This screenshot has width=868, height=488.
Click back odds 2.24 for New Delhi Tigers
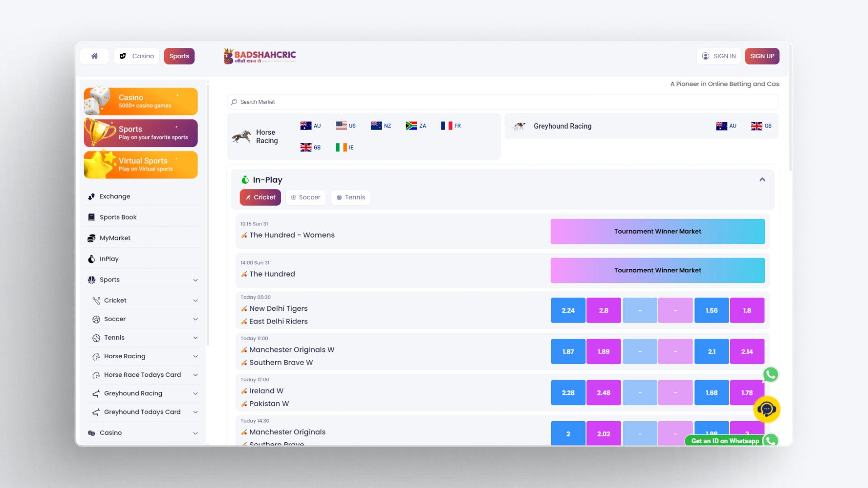(x=568, y=310)
